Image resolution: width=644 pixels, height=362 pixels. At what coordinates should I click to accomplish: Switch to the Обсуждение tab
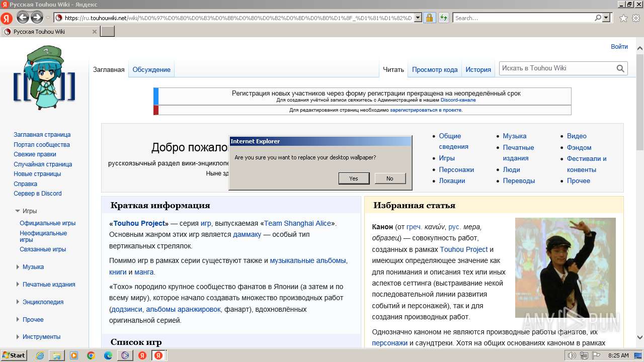point(151,70)
